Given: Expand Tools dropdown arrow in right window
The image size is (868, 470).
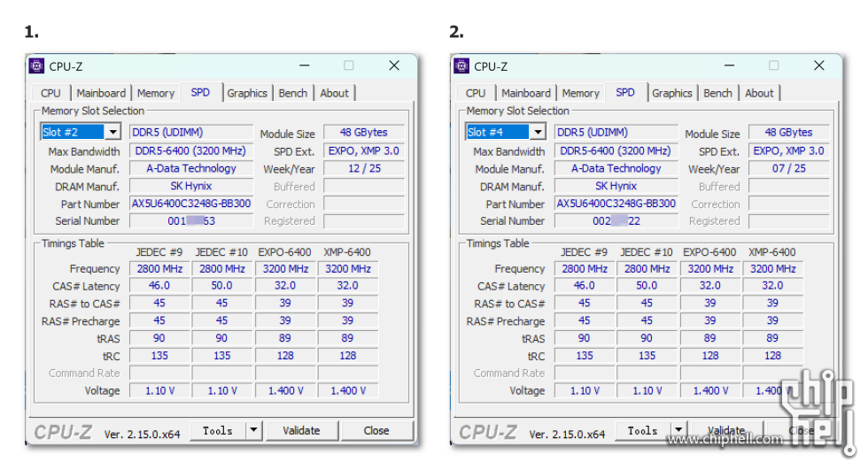Looking at the screenshot, I should (x=678, y=430).
